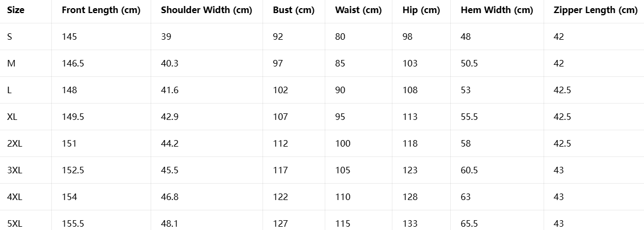
Task: Click the 5XL size row label
Action: point(14,223)
